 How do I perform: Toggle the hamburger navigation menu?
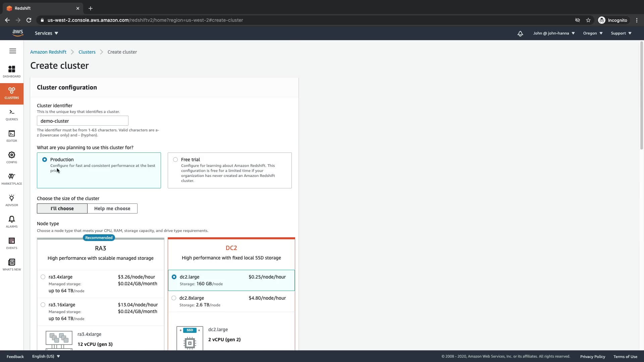(13, 51)
